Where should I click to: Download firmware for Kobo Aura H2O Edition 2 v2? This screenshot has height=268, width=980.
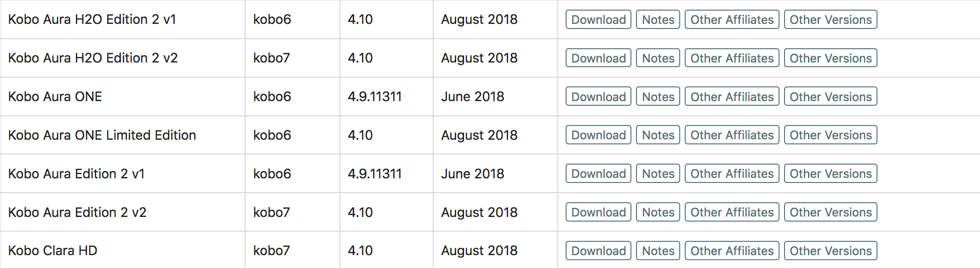598,58
